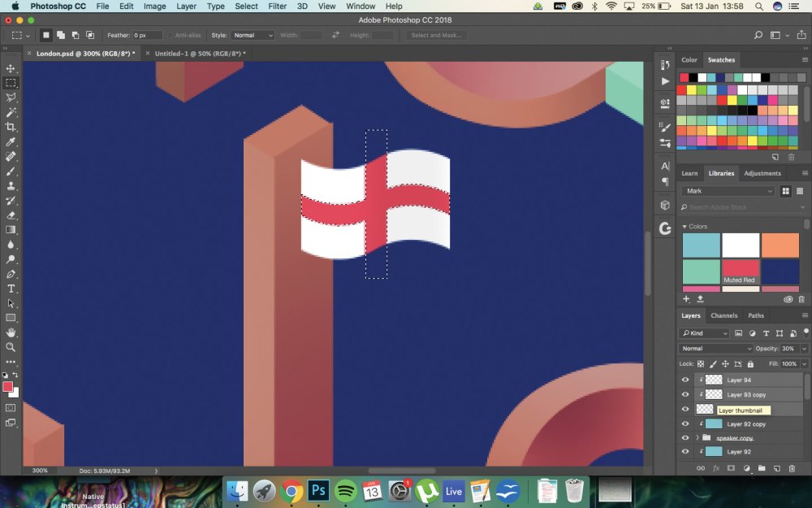Toggle visibility of the speaker copy group
Viewport: 812px width, 508px height.
pyautogui.click(x=685, y=438)
